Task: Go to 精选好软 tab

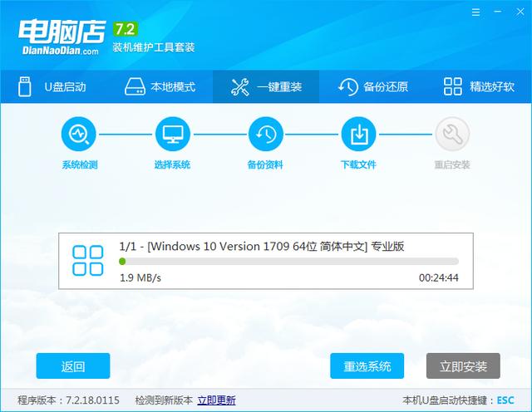Action: 479,86
